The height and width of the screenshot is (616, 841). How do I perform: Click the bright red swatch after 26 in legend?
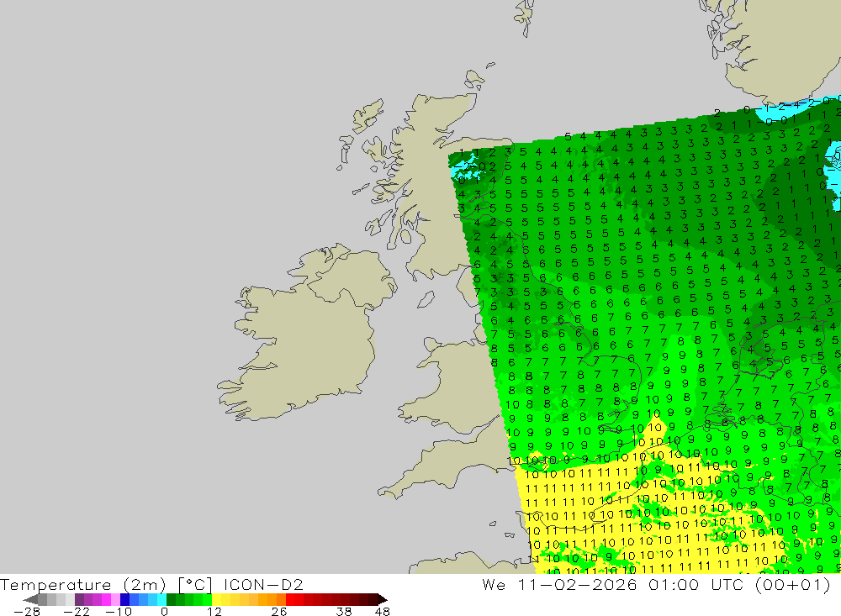[290, 599]
